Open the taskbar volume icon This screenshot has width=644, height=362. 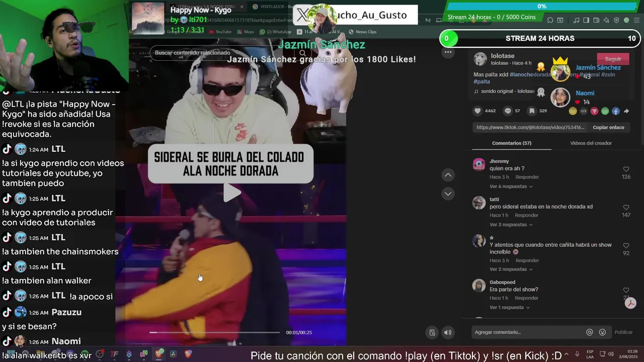(x=611, y=354)
